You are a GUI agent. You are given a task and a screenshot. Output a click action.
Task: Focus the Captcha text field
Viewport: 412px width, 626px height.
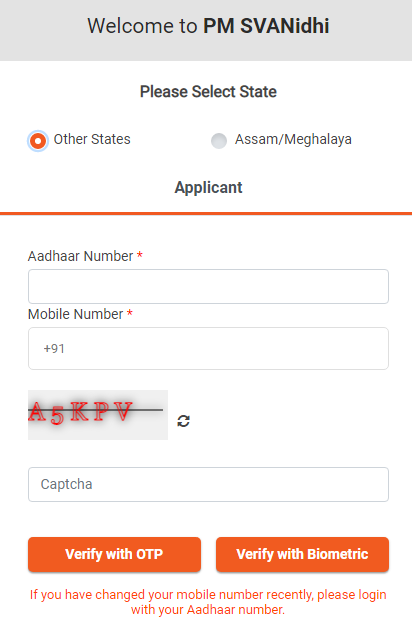[x=208, y=484]
